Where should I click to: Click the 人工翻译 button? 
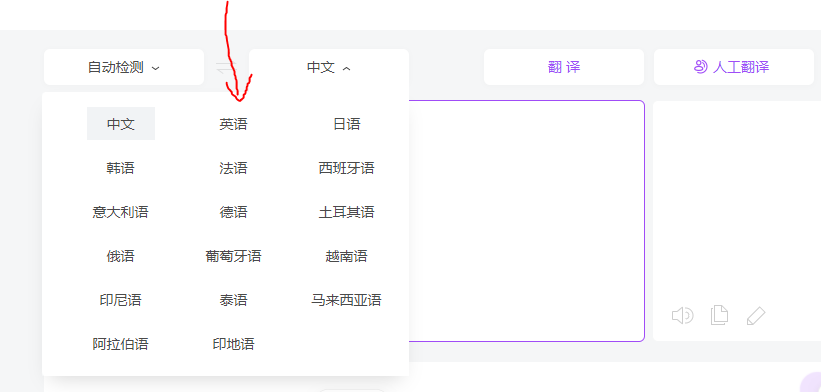(734, 67)
